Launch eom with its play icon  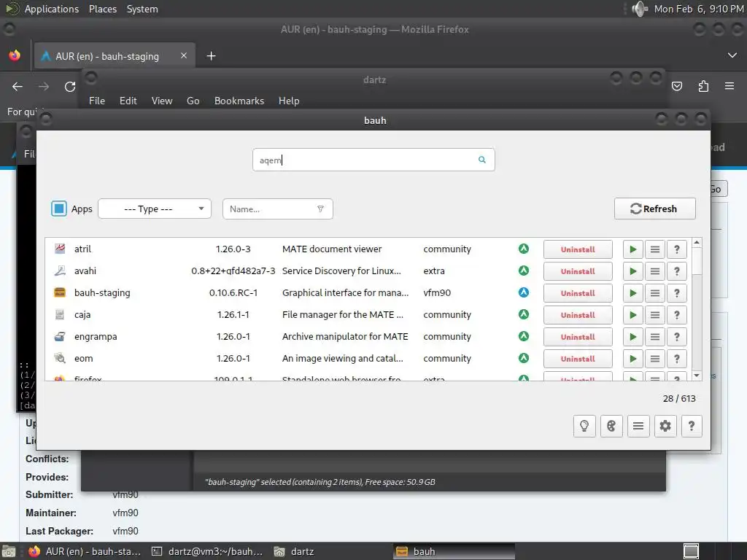(632, 359)
